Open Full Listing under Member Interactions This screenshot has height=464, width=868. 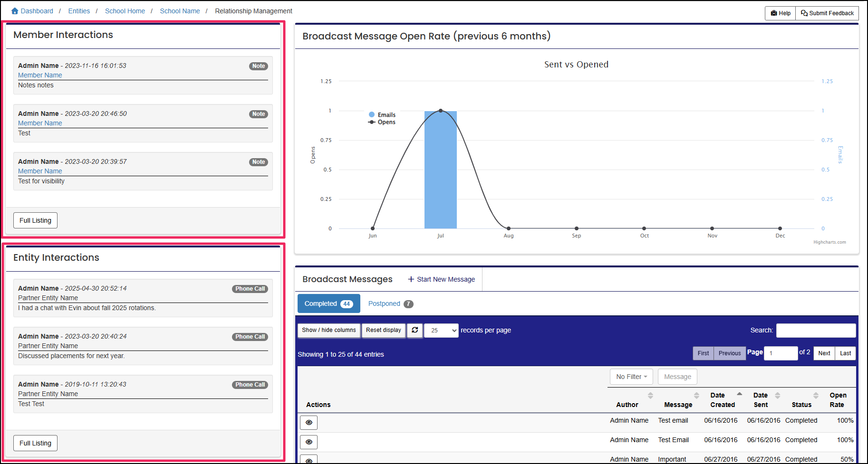(x=35, y=220)
